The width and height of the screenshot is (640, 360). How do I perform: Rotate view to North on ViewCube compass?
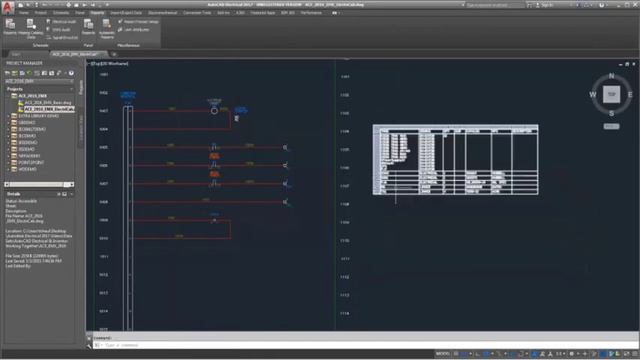(611, 76)
